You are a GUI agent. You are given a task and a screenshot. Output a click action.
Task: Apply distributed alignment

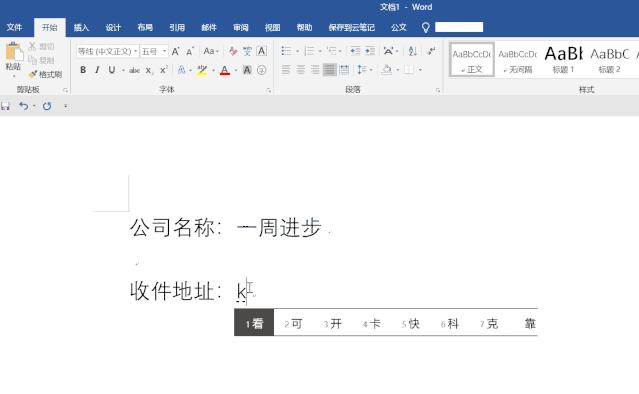coord(344,70)
